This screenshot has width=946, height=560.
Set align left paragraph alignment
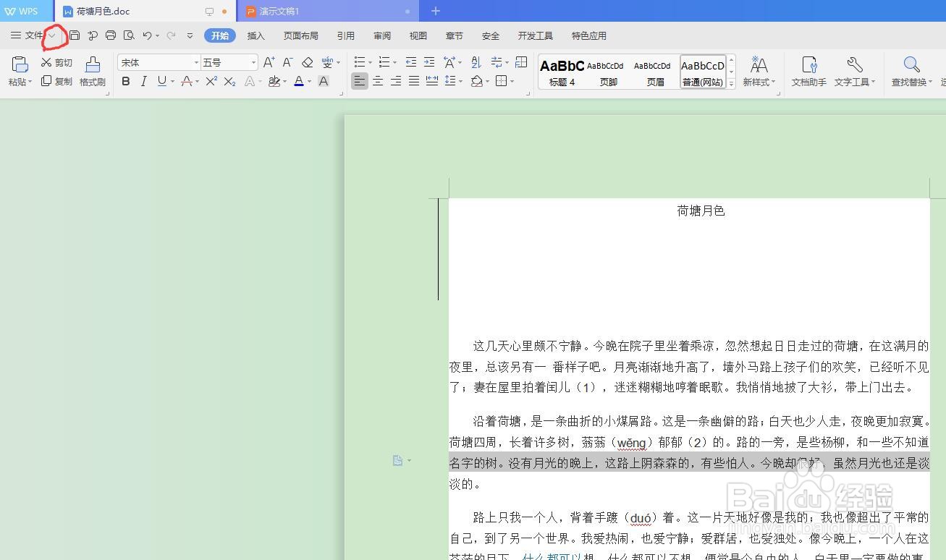(x=360, y=81)
